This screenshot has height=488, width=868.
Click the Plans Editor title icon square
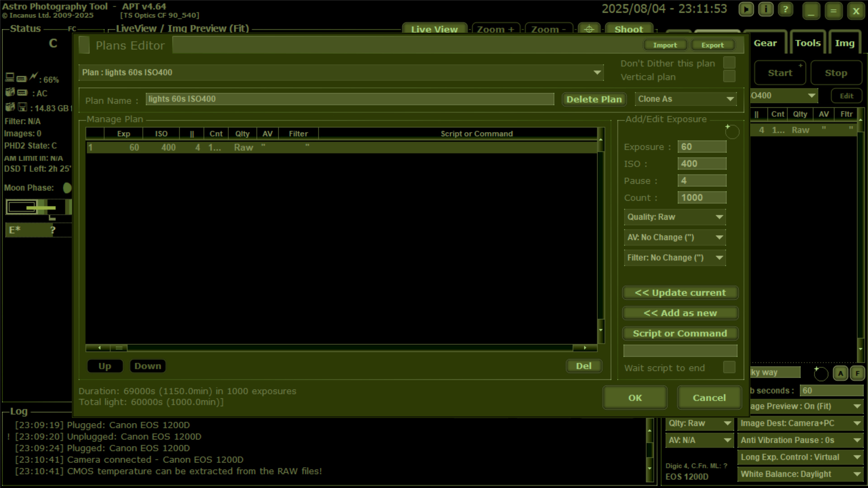click(x=84, y=45)
